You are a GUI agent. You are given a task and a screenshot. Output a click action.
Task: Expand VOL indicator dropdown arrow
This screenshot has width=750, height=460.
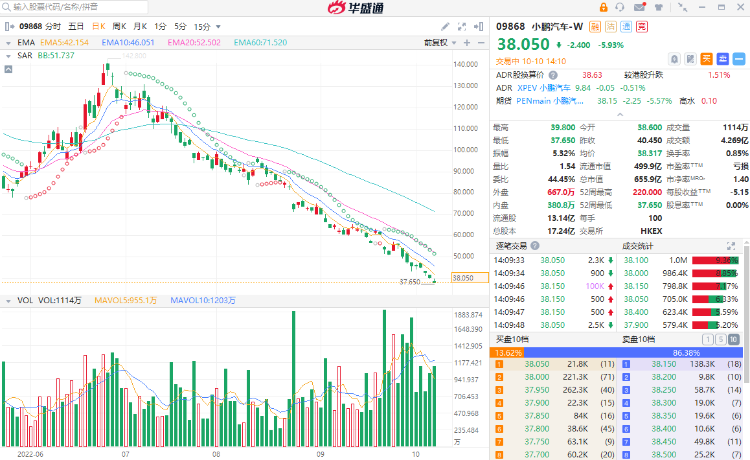pyautogui.click(x=8, y=301)
